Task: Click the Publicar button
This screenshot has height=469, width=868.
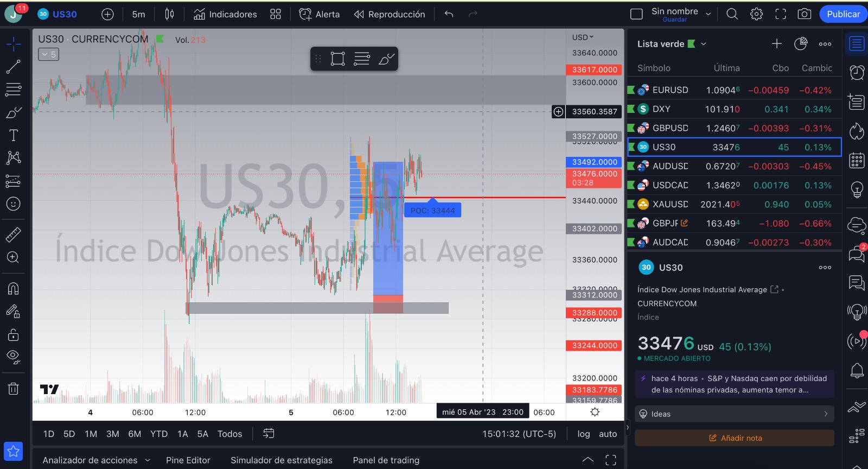Action: [x=843, y=14]
